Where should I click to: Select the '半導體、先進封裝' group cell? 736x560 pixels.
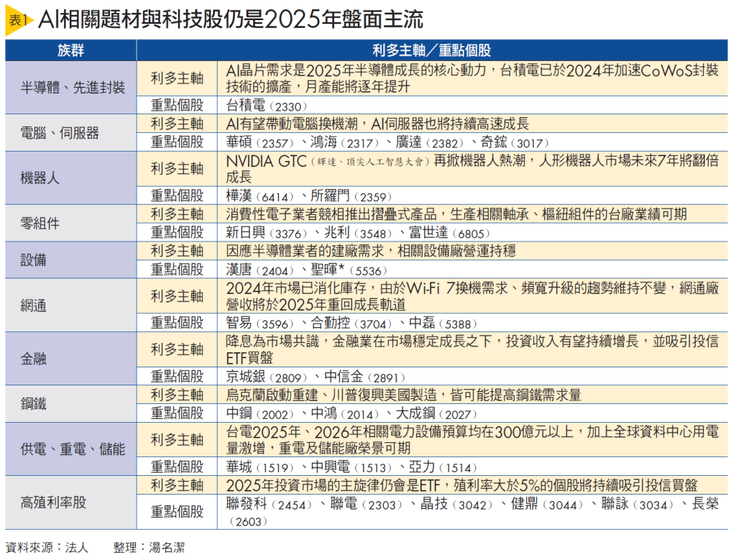[71, 87]
